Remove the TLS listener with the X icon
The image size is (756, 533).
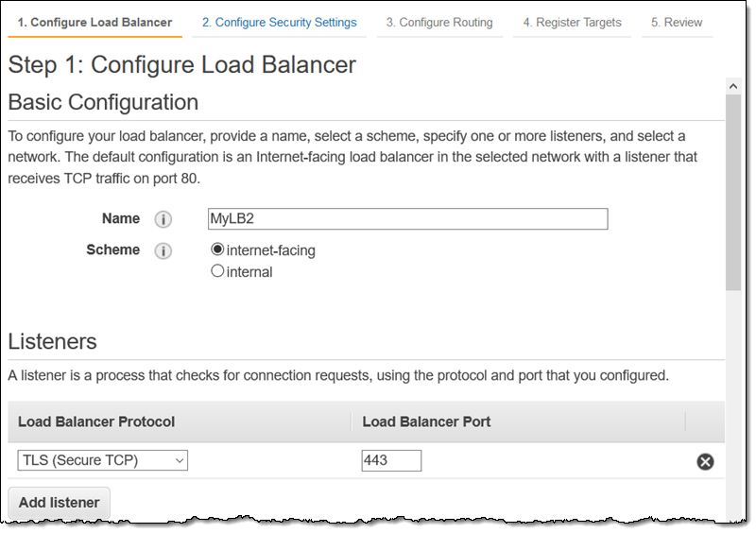[705, 461]
